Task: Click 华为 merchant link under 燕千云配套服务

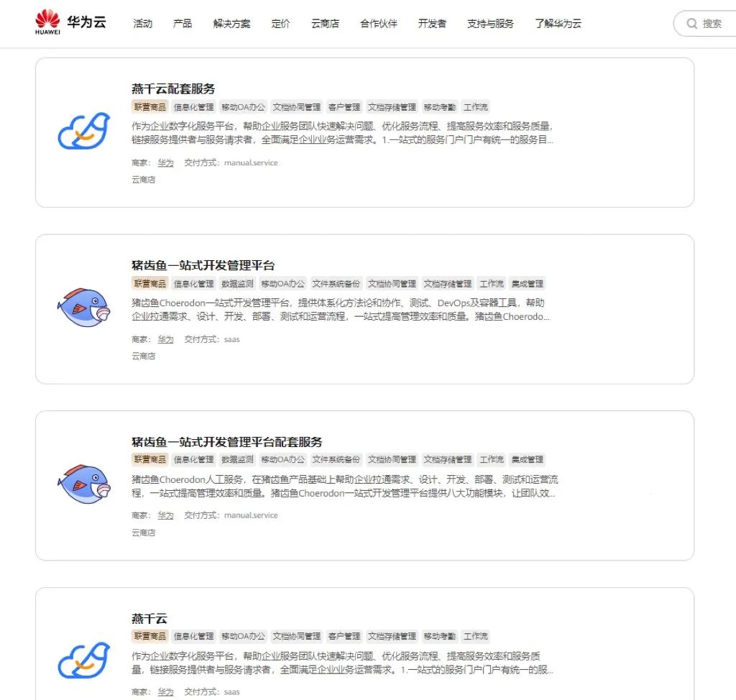Action: pyautogui.click(x=165, y=163)
